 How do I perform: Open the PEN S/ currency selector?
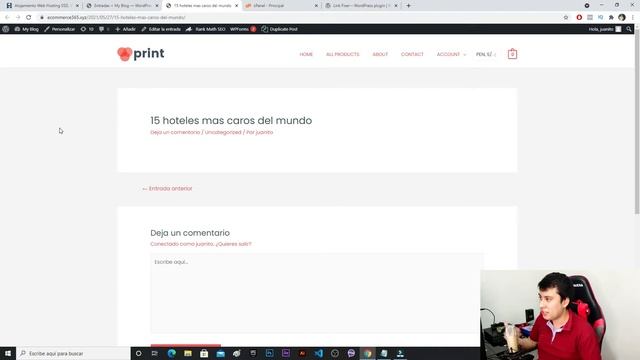click(486, 54)
